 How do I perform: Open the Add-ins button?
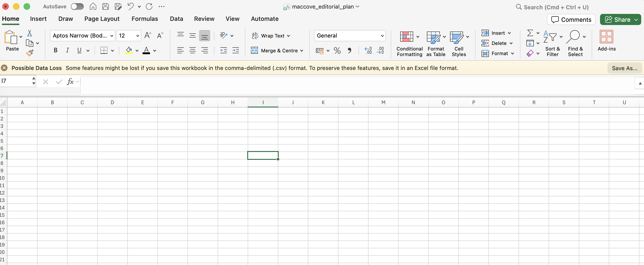(x=606, y=41)
